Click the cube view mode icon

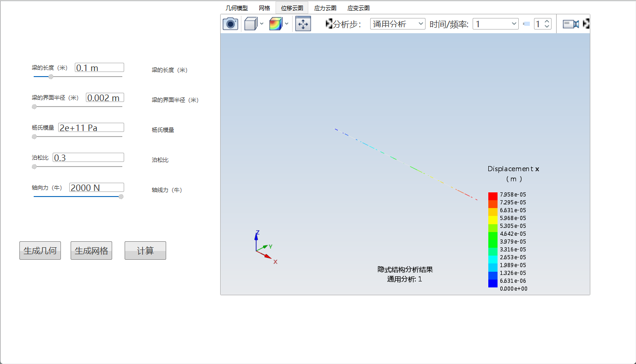251,24
